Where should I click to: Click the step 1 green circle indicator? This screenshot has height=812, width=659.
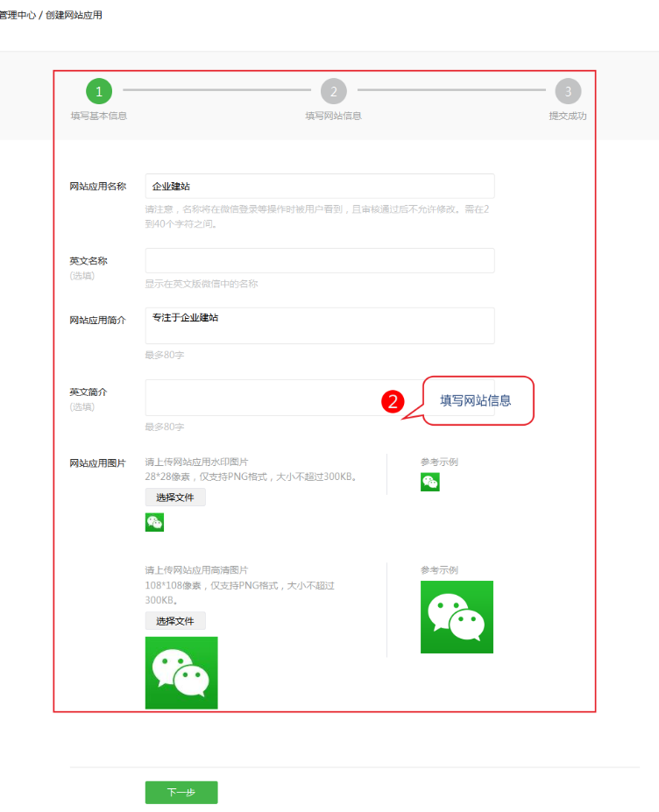[x=99, y=91]
